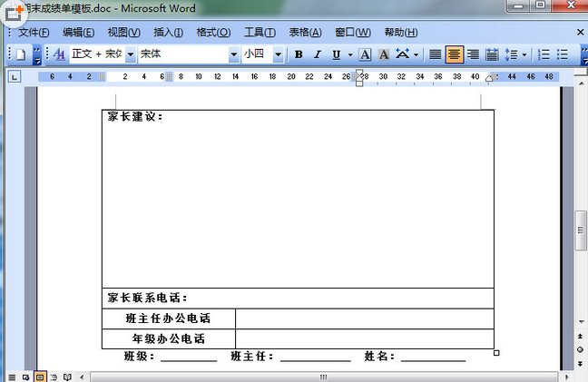
Task: Close the document with the menu bar X
Action: pyautogui.click(x=580, y=33)
